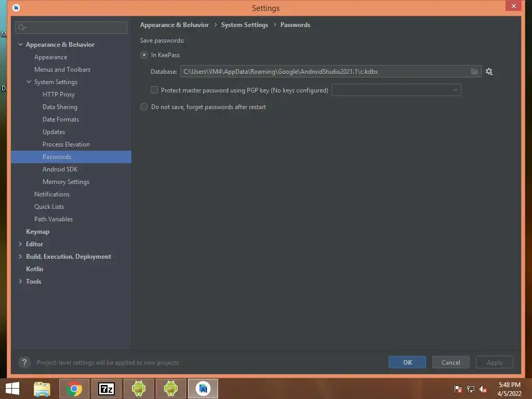Viewport: 532px width, 399px height.
Task: Open Notifications settings
Action: click(x=52, y=194)
